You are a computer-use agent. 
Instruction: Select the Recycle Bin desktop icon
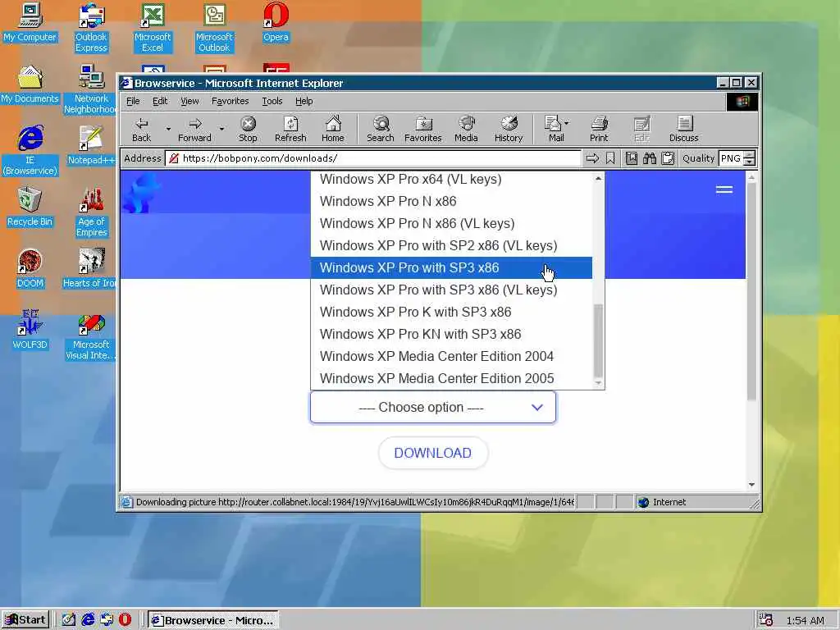click(x=30, y=208)
